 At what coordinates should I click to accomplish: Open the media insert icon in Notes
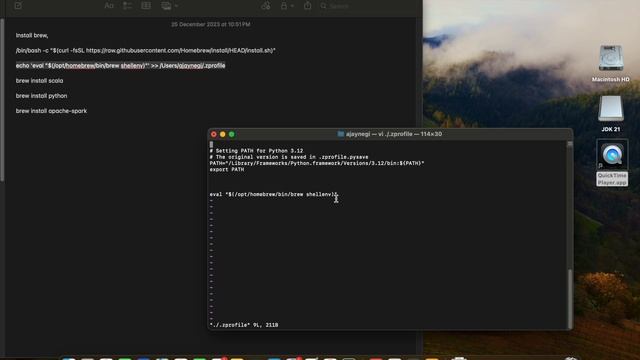tap(166, 6)
